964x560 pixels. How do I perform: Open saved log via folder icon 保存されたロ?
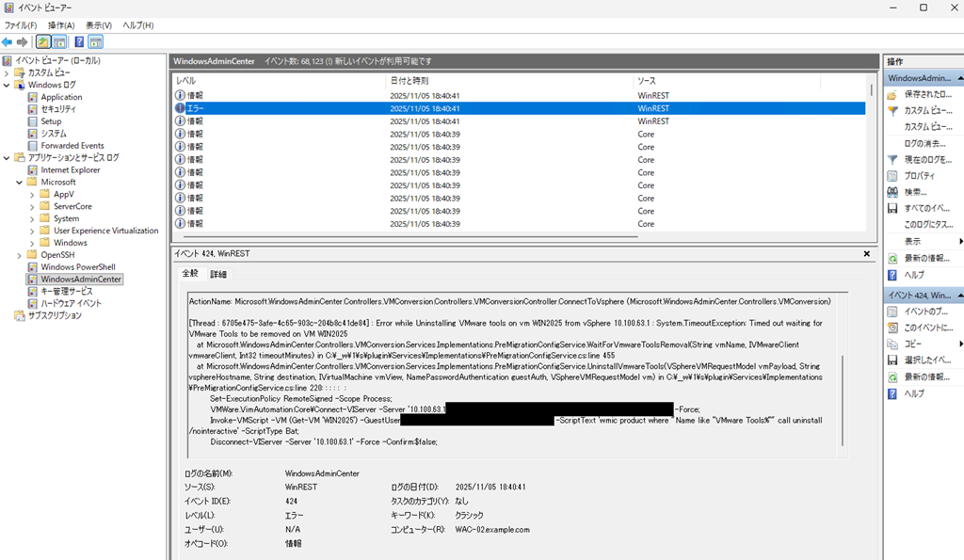(893, 94)
